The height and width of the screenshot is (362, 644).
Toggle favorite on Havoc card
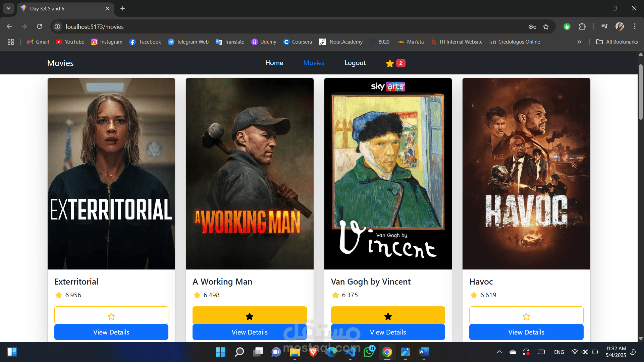point(526,316)
